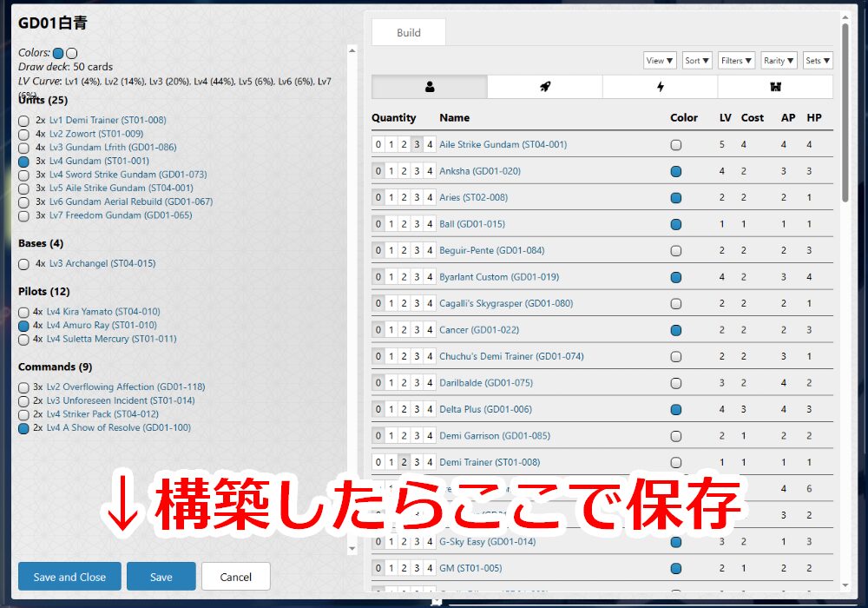Open Lv6 Gundam Aerial Rebuild deck link
This screenshot has width=868, height=608.
(131, 202)
